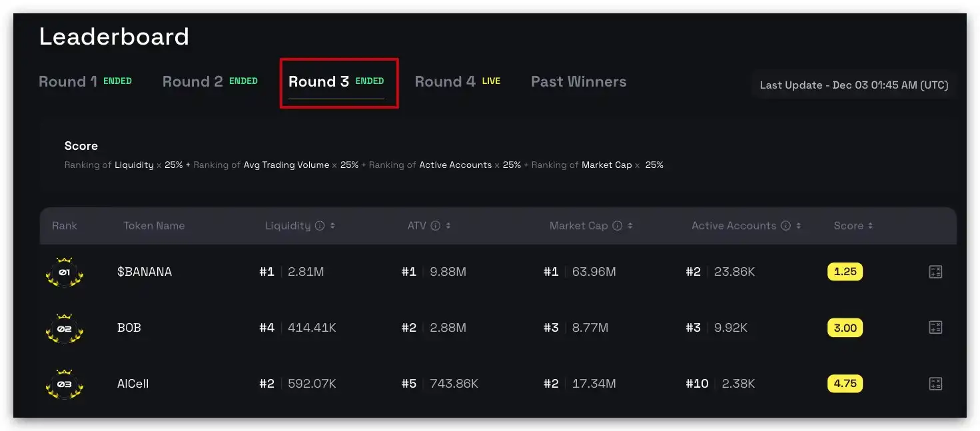
Task: Click the BOB score badge 3.00
Action: [845, 328]
